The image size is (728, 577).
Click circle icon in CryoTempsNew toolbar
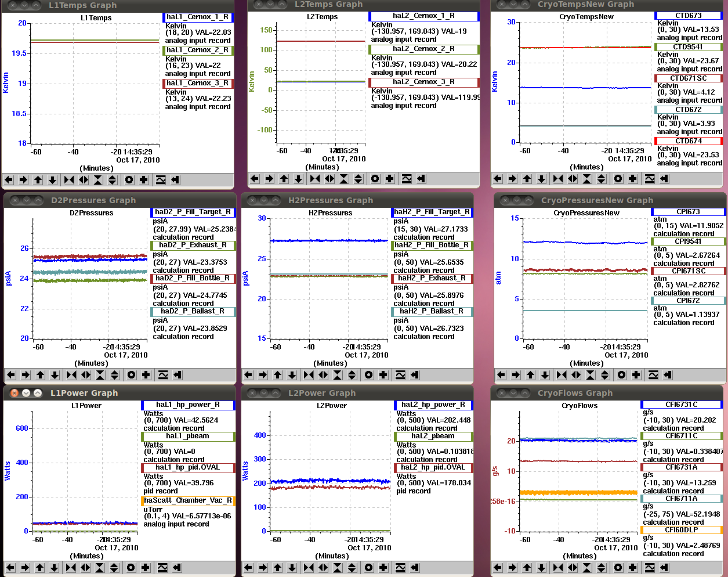pos(618,179)
